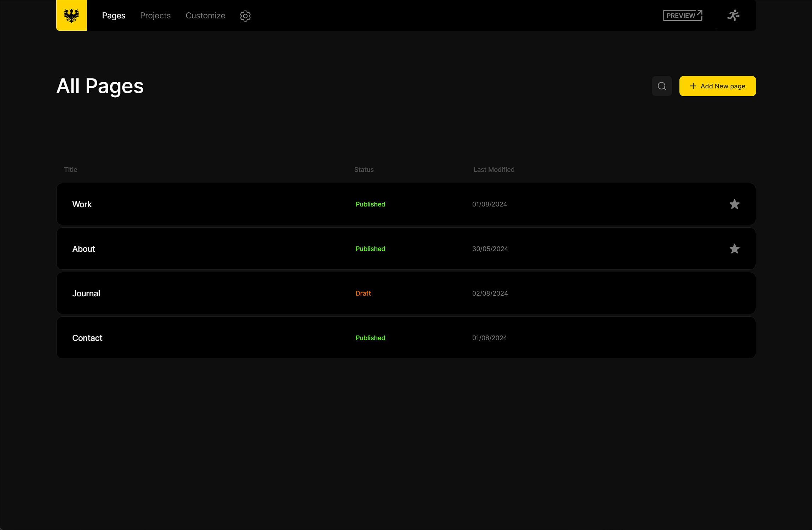Sort by the Status column header
This screenshot has height=530, width=812.
[364, 170]
